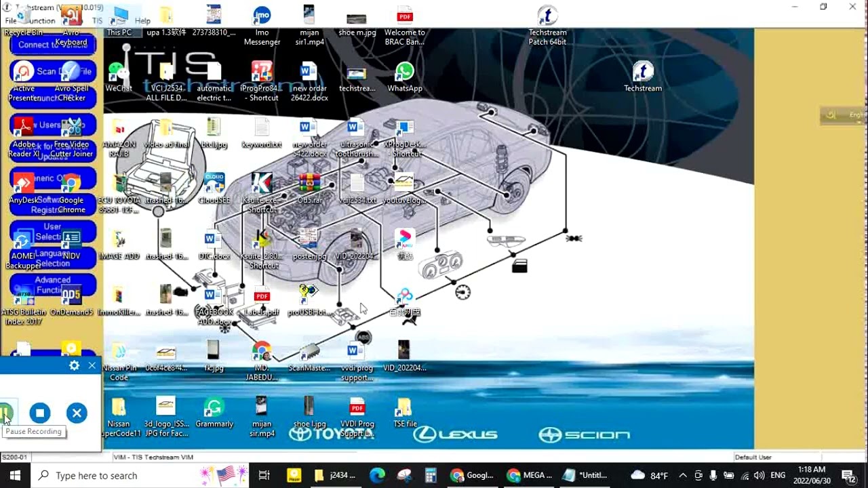The width and height of the screenshot is (868, 488).
Task: Open the Recycle Bin icon
Action: coord(23,20)
